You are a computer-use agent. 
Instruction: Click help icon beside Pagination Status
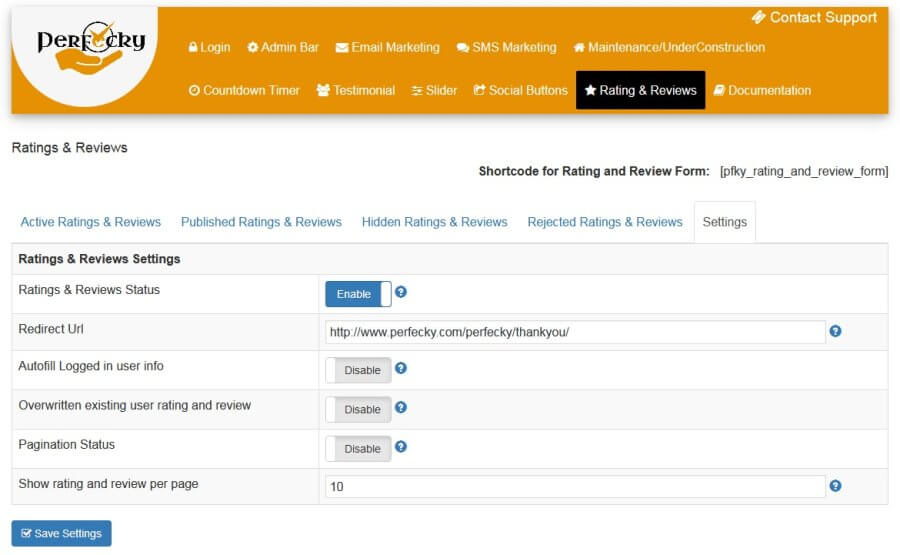coord(401,447)
